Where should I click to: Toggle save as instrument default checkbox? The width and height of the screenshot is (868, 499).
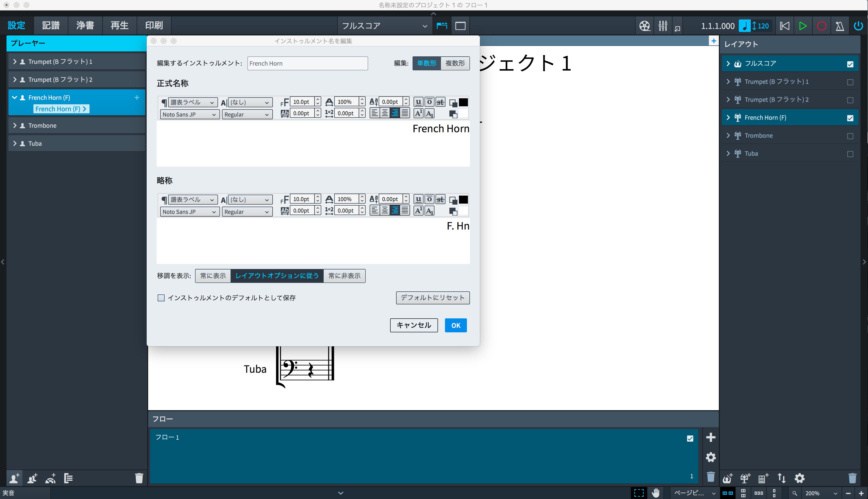coord(161,298)
